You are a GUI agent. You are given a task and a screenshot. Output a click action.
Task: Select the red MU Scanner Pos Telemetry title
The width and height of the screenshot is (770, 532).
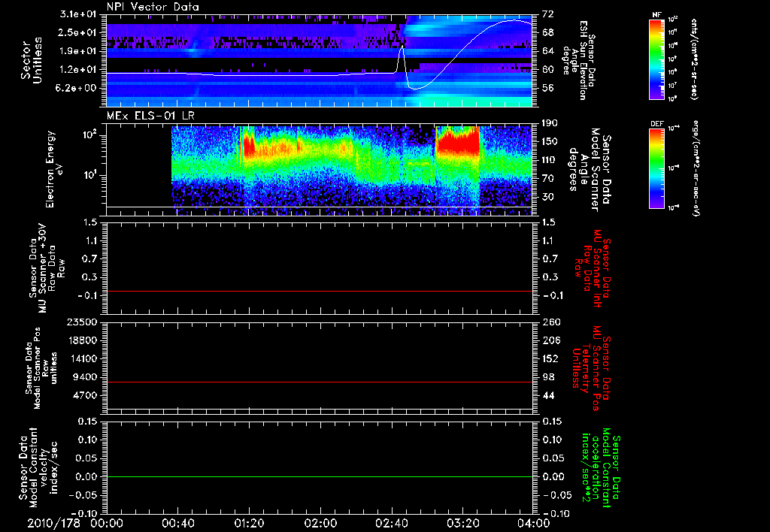[591, 368]
